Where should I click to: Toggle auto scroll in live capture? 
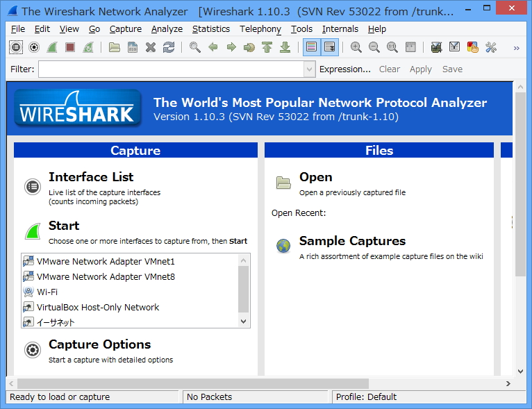pyautogui.click(x=329, y=47)
